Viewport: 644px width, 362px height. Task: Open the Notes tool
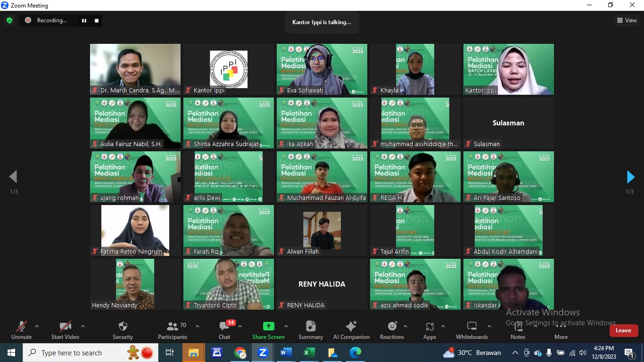coord(518,330)
